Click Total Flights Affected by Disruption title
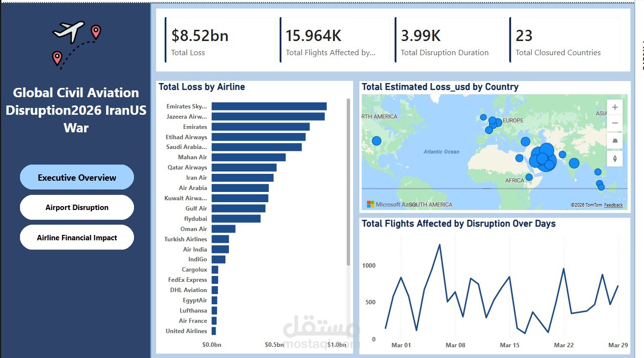This screenshot has width=644, height=358. (x=459, y=224)
